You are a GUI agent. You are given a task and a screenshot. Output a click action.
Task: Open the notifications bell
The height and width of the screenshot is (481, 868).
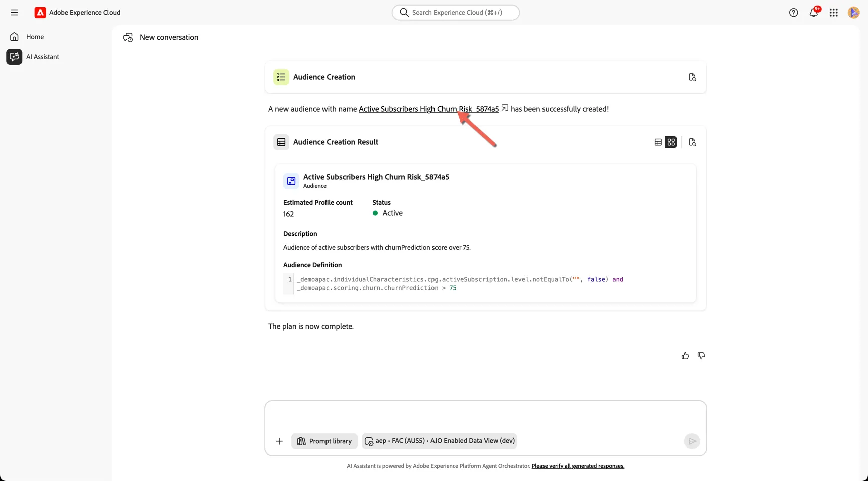[x=814, y=13]
